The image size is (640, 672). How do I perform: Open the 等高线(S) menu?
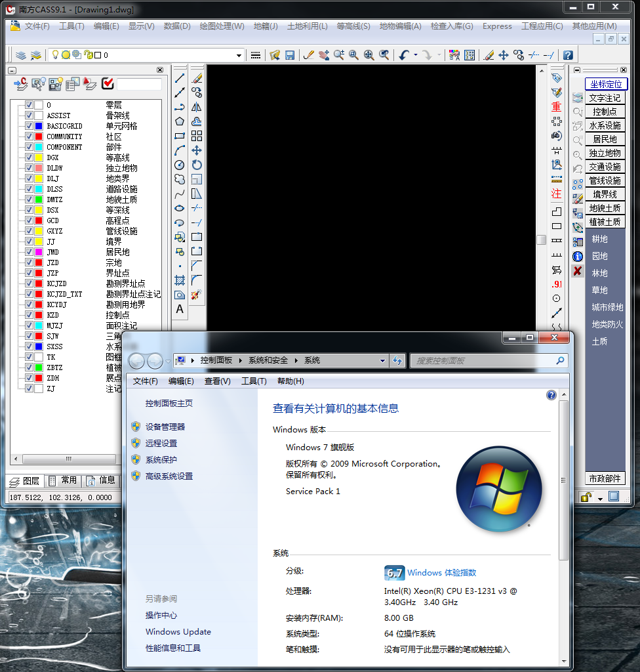353,26
